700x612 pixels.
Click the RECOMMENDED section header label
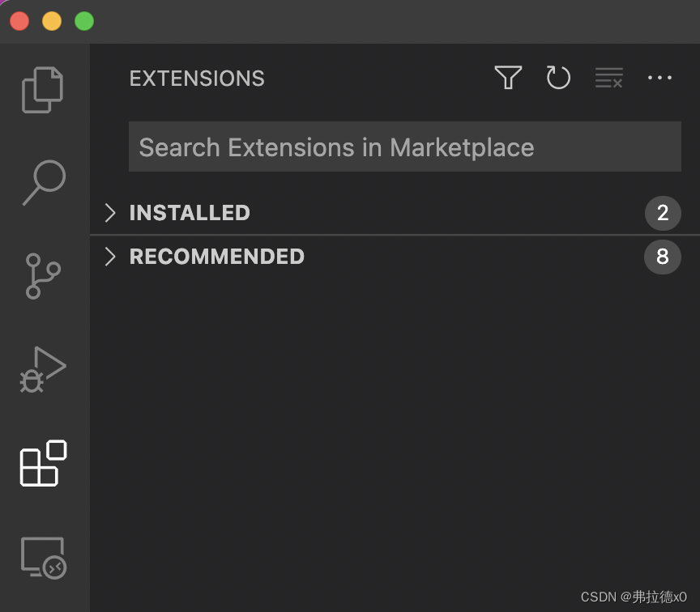point(217,257)
